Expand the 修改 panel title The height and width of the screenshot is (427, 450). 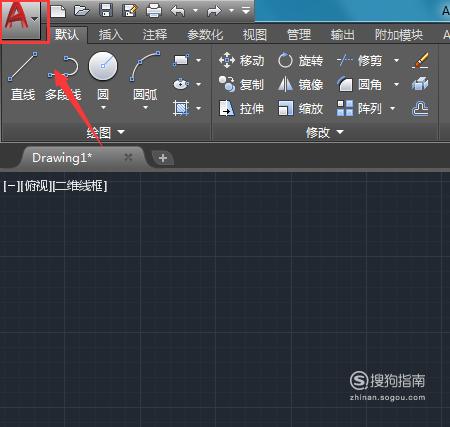[324, 132]
